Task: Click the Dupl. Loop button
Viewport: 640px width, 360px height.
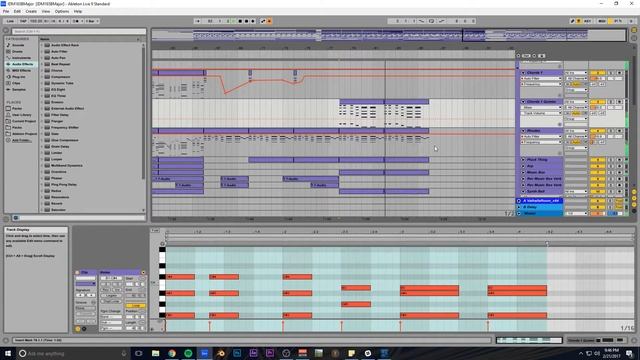Action: [111, 301]
